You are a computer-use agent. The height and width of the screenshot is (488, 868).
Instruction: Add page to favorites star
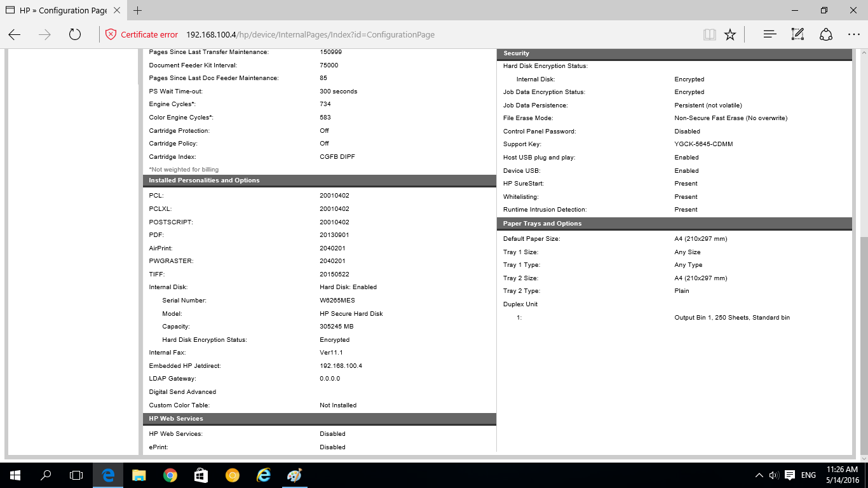click(730, 35)
